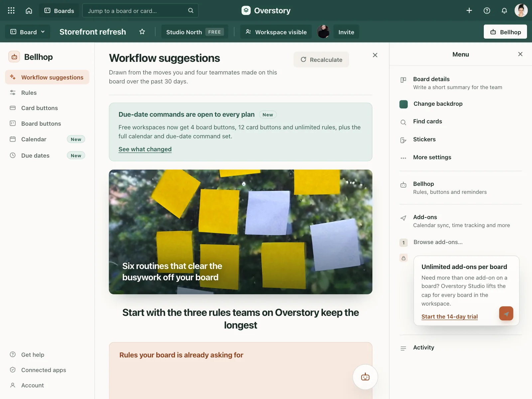The image size is (532, 399).
Task: Open Find cards in the menu
Action: (461, 122)
